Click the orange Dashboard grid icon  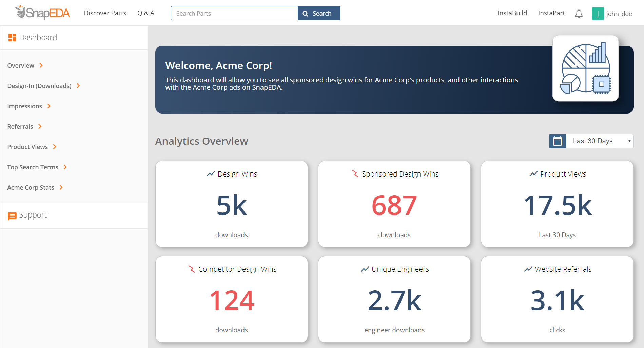coord(12,38)
